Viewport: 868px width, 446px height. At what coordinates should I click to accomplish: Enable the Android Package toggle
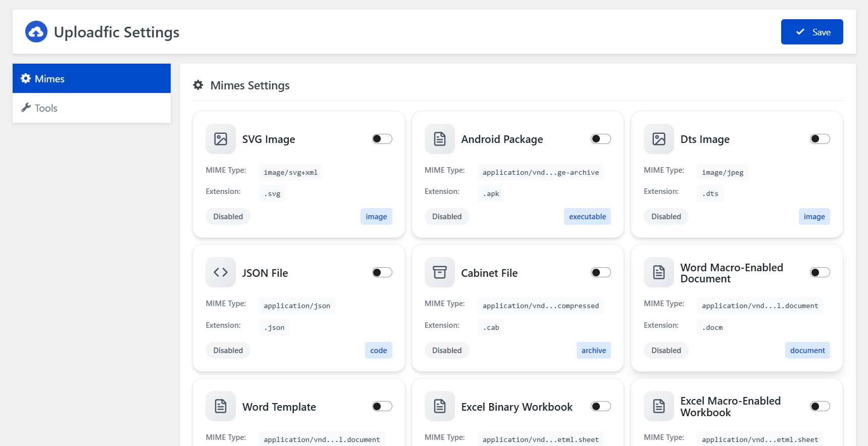pyautogui.click(x=601, y=139)
